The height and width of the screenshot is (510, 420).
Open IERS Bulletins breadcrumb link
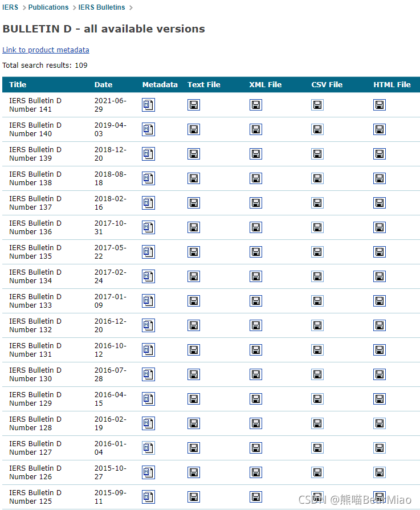point(101,7)
